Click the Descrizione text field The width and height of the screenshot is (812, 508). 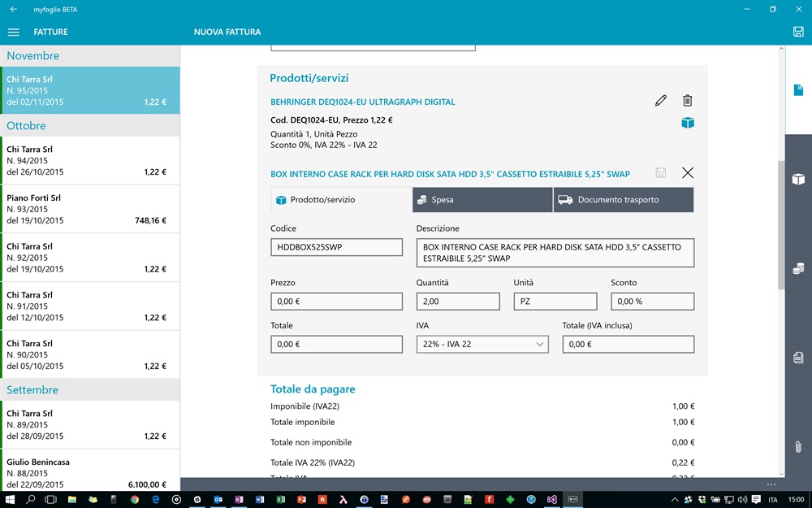(555, 253)
